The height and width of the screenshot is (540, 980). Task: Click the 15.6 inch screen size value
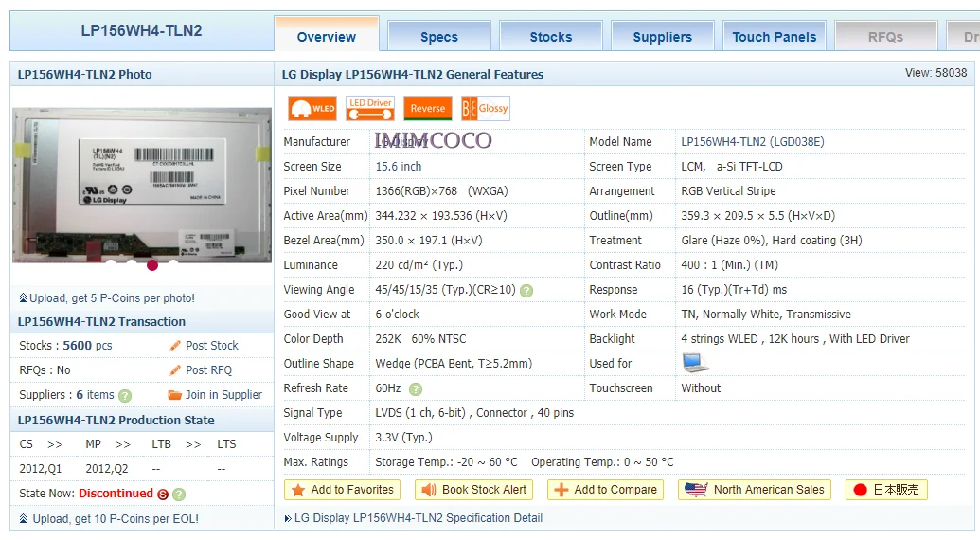pyautogui.click(x=398, y=167)
